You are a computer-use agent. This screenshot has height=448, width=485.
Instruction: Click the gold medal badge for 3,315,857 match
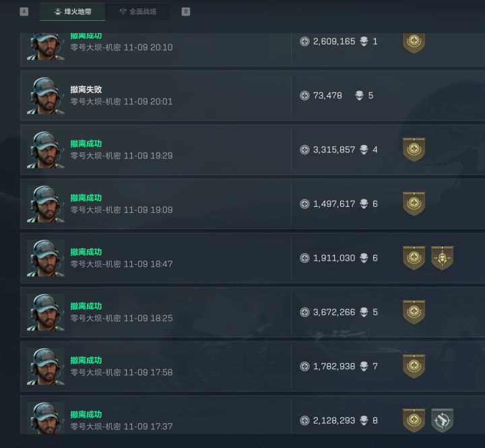coord(414,150)
